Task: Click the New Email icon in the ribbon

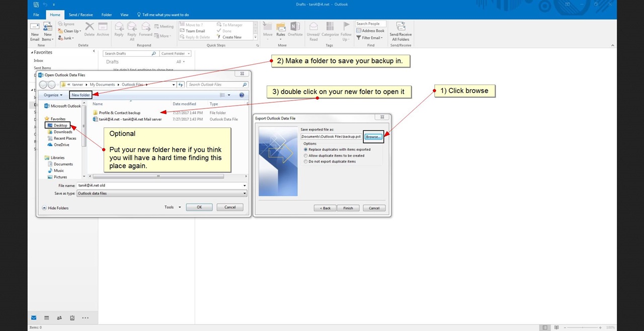Action: click(35, 31)
